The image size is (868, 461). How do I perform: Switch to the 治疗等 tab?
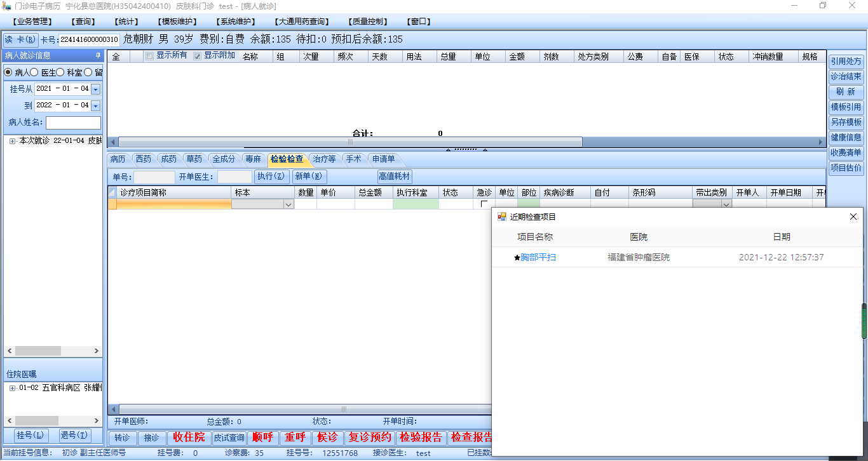pos(325,159)
